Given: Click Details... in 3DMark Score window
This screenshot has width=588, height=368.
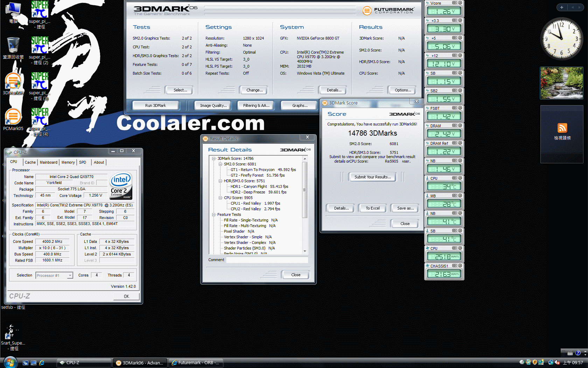Looking at the screenshot, I should 341,208.
